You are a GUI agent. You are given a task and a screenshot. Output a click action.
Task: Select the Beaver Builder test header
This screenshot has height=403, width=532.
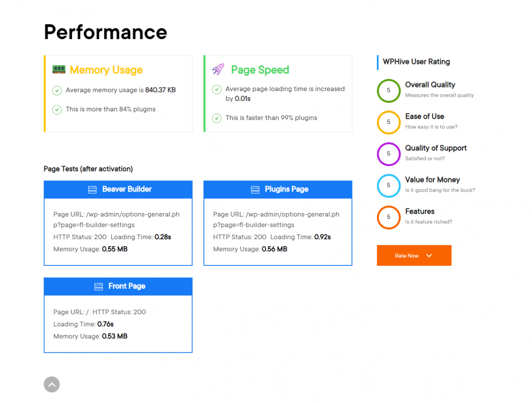(x=118, y=190)
